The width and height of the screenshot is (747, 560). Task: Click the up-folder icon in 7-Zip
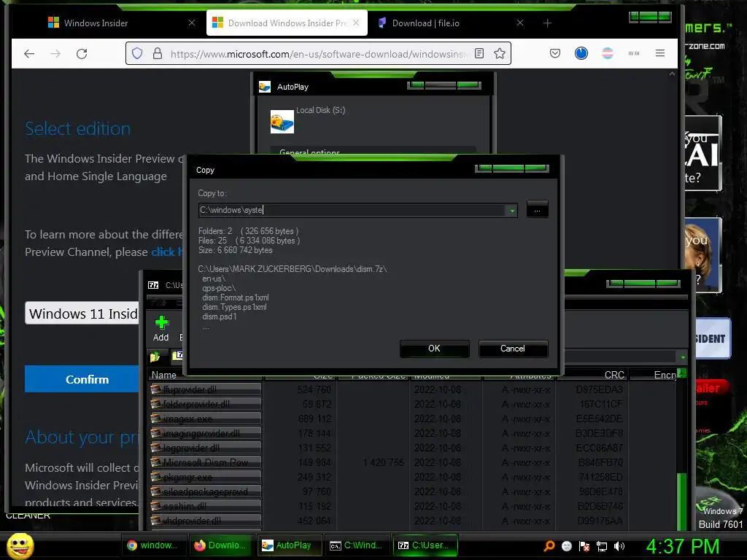[155, 356]
